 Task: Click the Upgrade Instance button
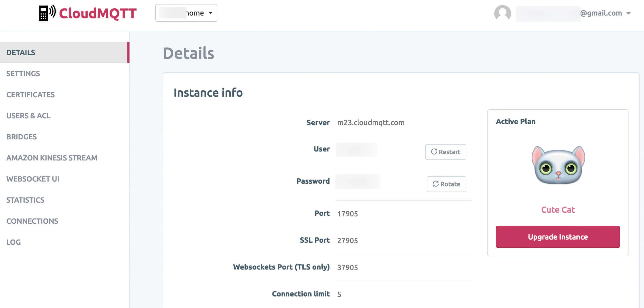pyautogui.click(x=558, y=237)
